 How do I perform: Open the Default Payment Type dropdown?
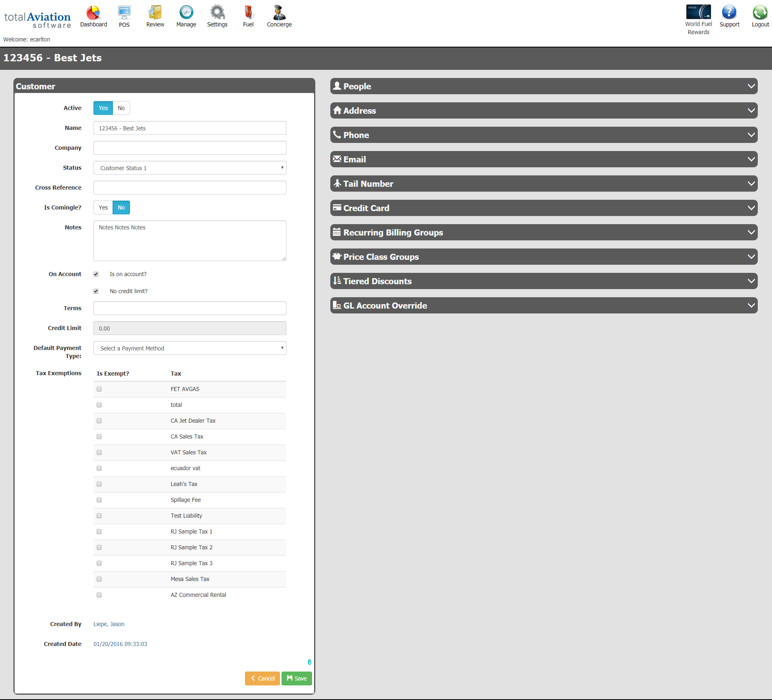click(x=190, y=348)
